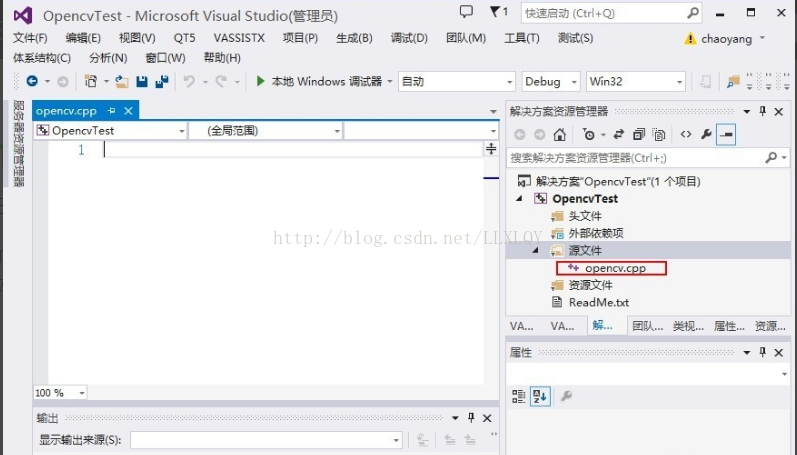Click the Quick Launch search magnifier icon
Viewport: 797px width, 455px height.
(x=693, y=13)
